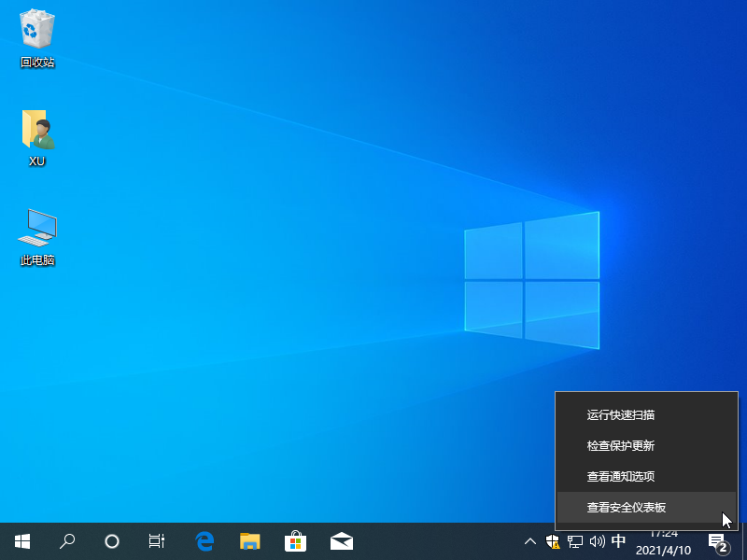The image size is (747, 560).
Task: Choose 运行快速扫描 from the context menu
Action: click(621, 415)
